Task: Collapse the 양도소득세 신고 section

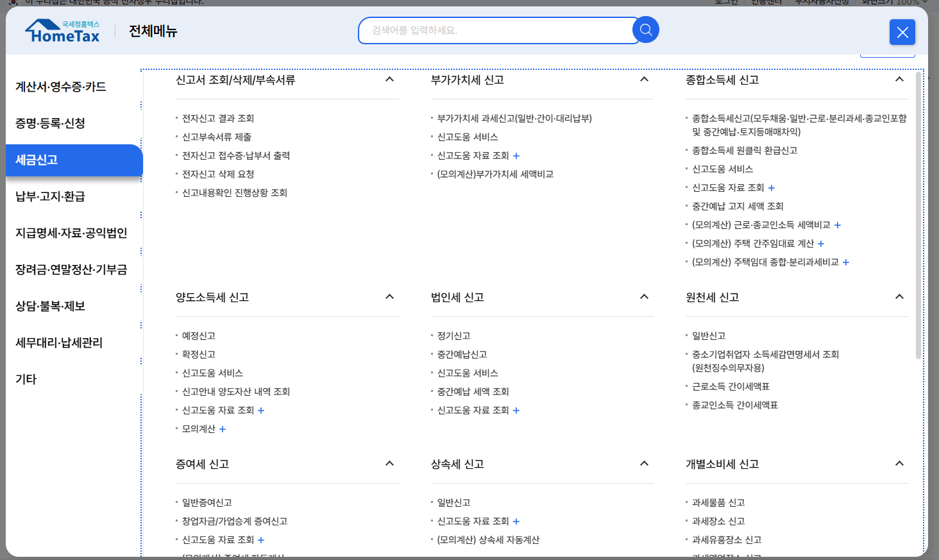Action: [389, 296]
